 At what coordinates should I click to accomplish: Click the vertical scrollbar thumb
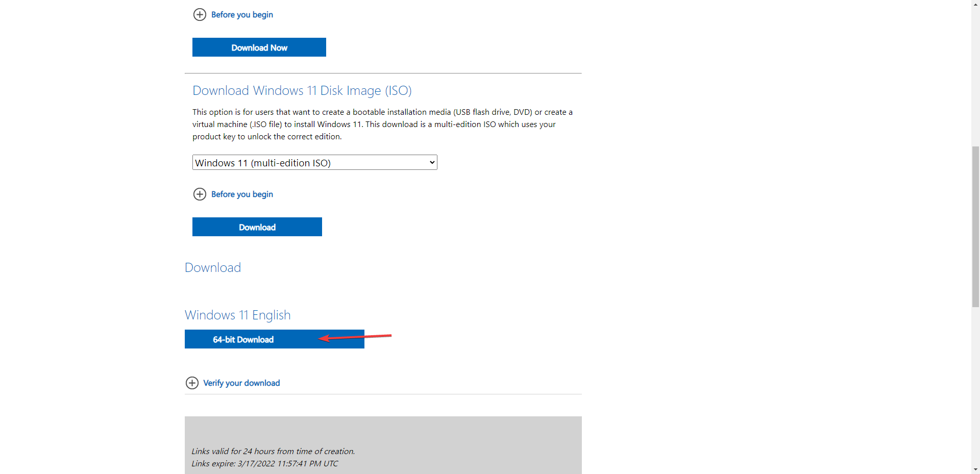coord(975,227)
